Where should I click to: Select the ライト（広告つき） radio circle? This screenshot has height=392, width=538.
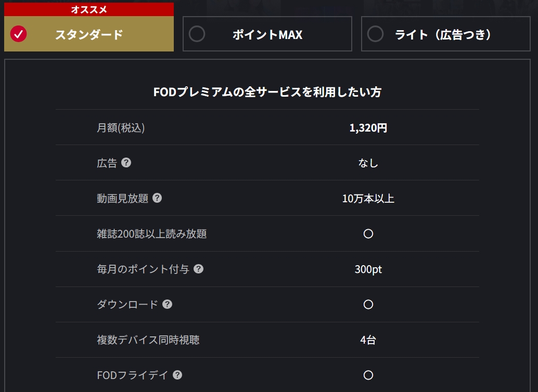(x=375, y=34)
